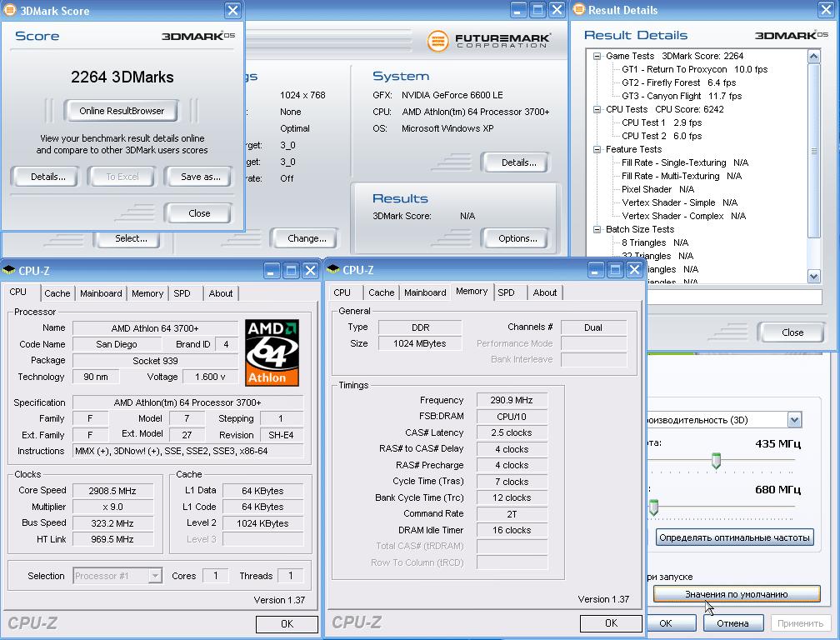Click the 3DMark Score title icon
Screen dimensions: 840x640
click(9, 10)
